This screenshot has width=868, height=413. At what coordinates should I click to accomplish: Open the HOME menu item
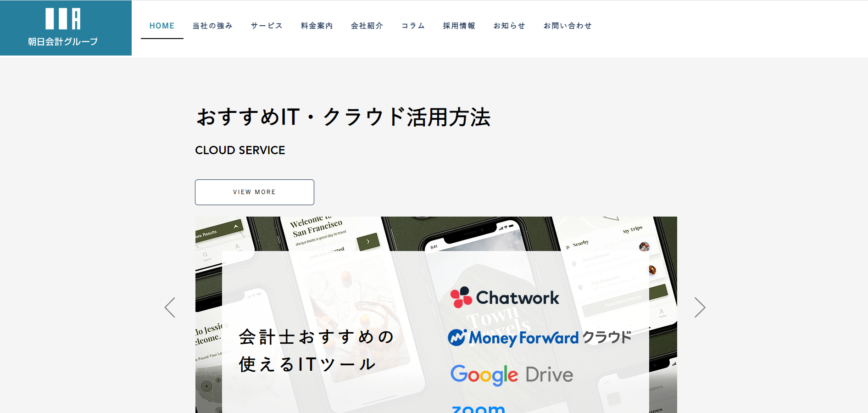click(162, 26)
